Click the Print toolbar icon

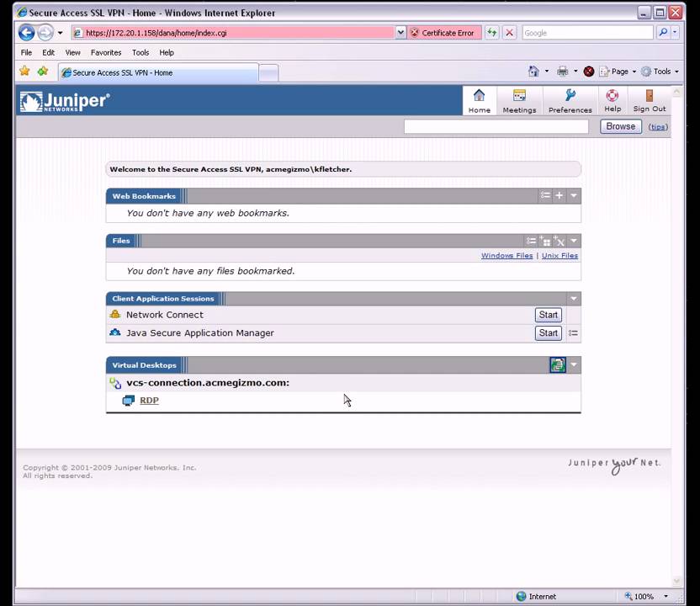pyautogui.click(x=563, y=72)
